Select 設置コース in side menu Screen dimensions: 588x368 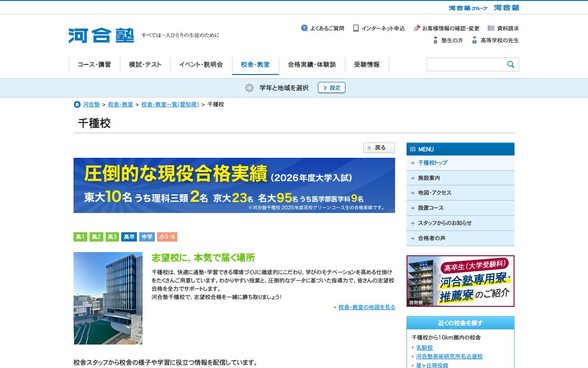(x=460, y=208)
